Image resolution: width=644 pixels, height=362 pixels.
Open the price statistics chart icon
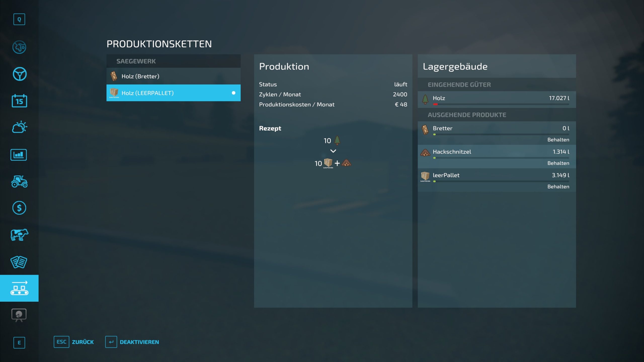pyautogui.click(x=19, y=155)
